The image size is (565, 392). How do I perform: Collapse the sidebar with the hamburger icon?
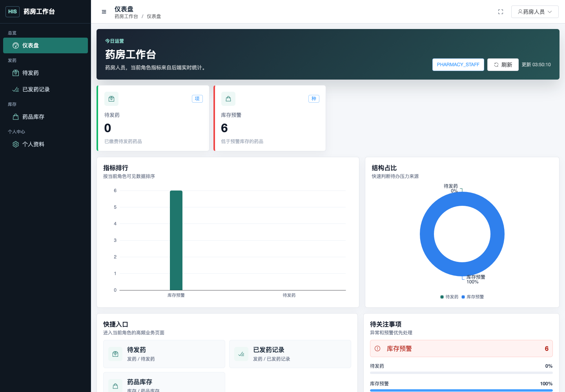pos(104,12)
